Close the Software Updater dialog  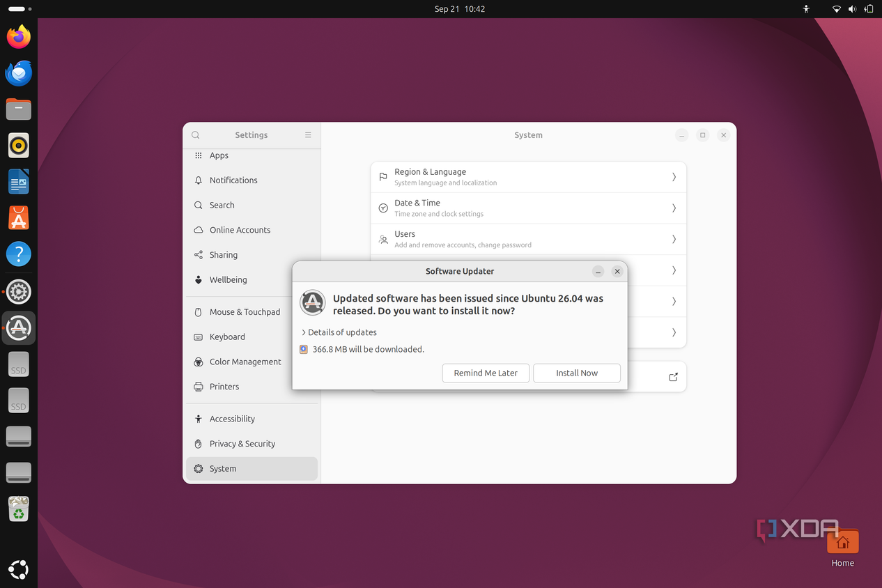[x=617, y=272]
